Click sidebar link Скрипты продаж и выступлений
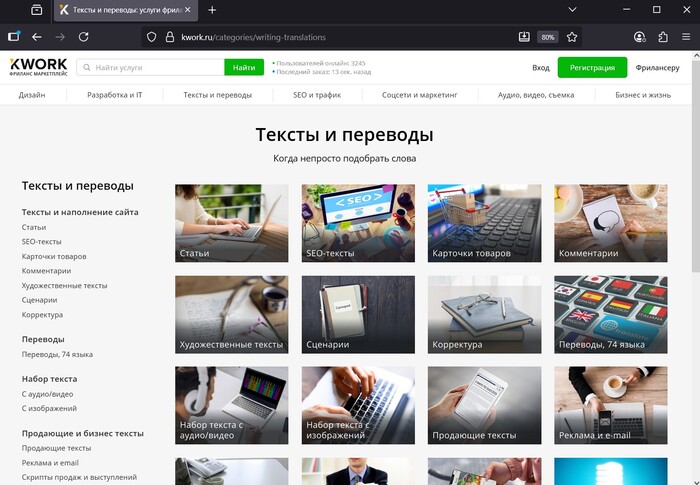700x485 pixels. click(79, 477)
